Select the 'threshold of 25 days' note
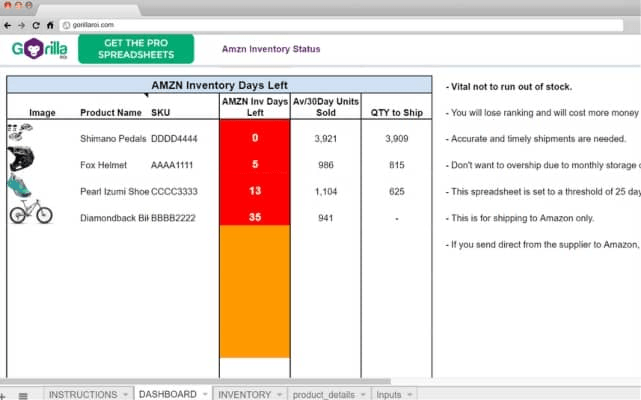 pos(542,192)
